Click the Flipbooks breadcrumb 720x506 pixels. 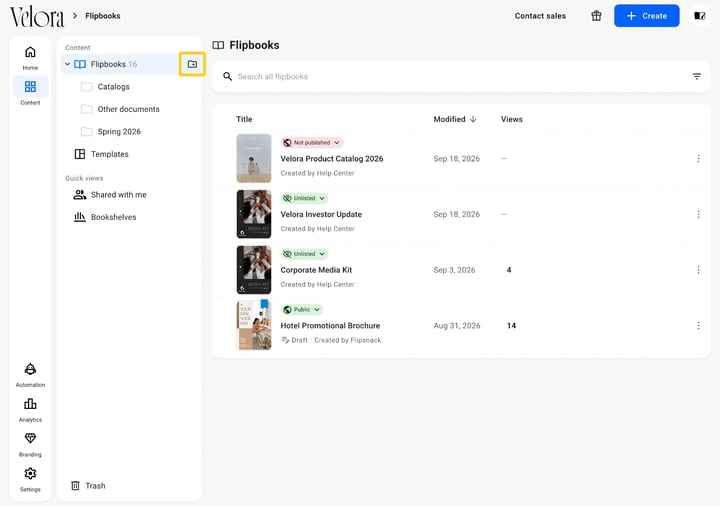pyautogui.click(x=103, y=16)
